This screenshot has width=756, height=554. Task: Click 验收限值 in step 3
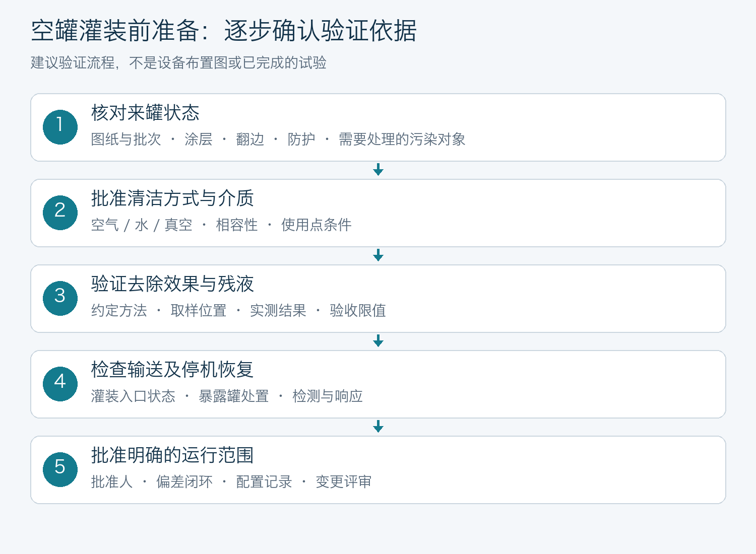pyautogui.click(x=358, y=311)
